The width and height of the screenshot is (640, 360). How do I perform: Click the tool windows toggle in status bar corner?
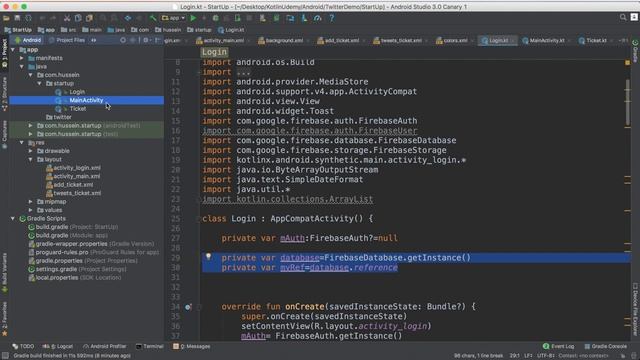coord(5,356)
